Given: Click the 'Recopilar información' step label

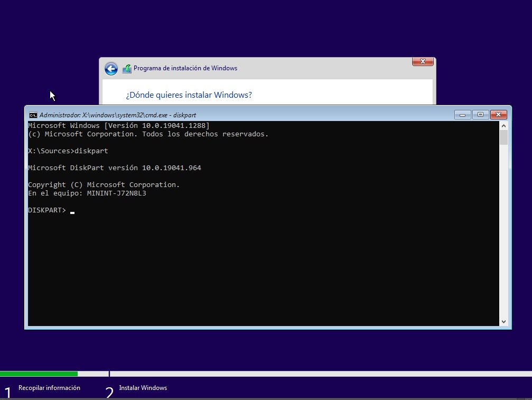Looking at the screenshot, I should tap(49, 388).
